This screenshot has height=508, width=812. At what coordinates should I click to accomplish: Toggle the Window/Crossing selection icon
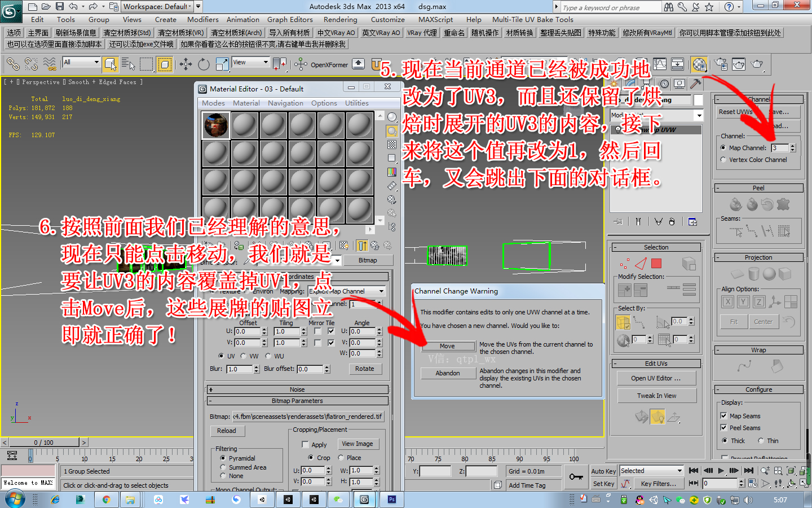click(165, 64)
